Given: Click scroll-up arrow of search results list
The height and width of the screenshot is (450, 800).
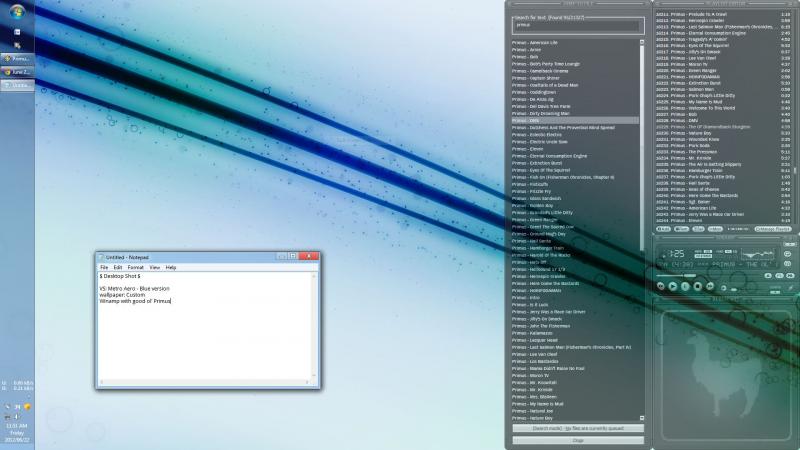Looking at the screenshot, I should click(x=642, y=42).
